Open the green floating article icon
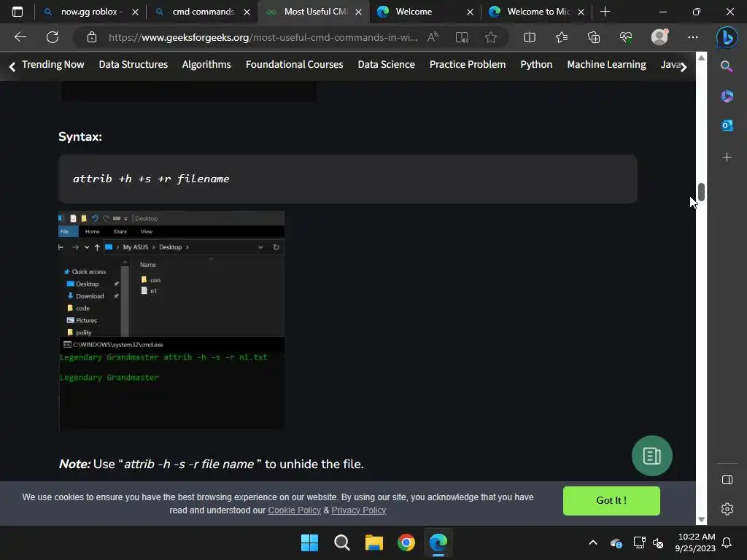The height and width of the screenshot is (560, 747). coord(651,456)
